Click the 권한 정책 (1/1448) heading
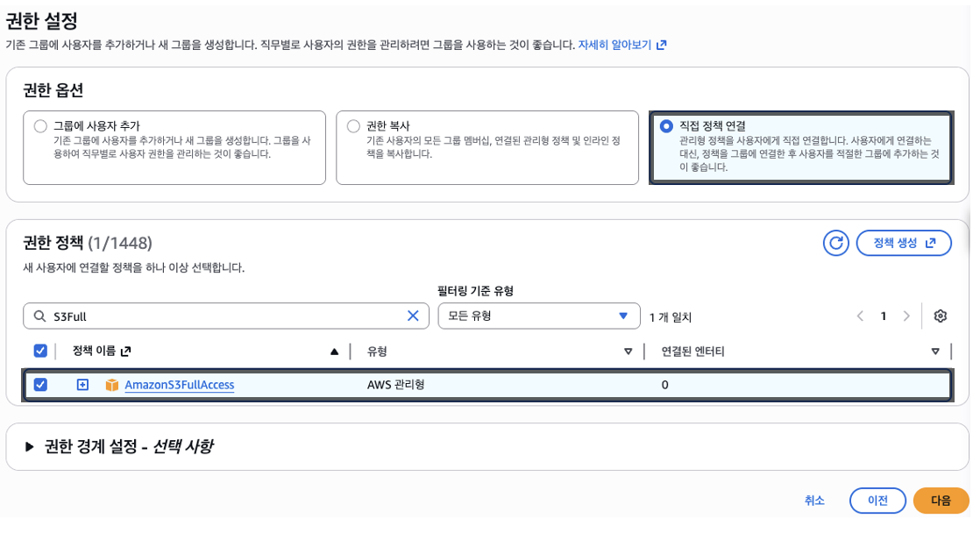 pos(88,243)
